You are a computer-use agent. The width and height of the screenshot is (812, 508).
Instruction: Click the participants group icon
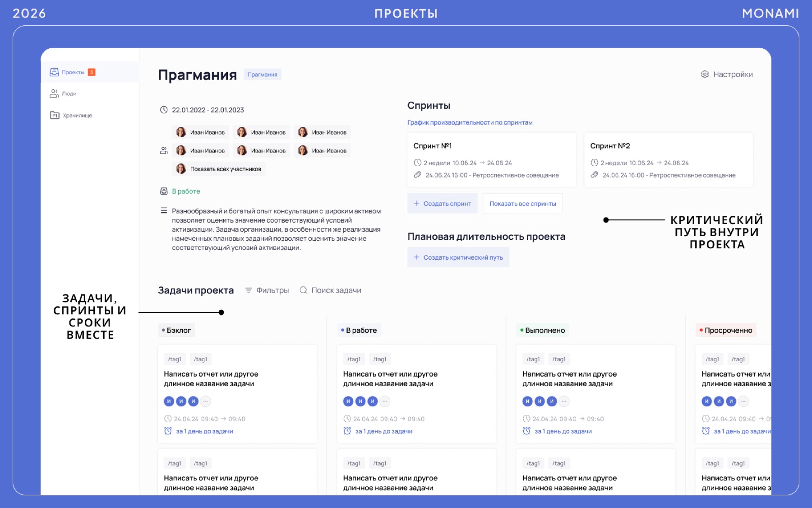pos(164,150)
